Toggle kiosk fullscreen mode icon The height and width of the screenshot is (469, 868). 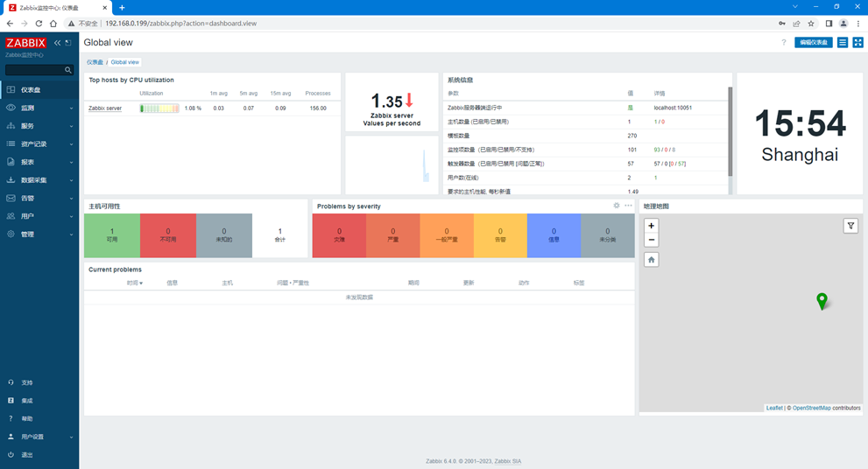point(858,43)
